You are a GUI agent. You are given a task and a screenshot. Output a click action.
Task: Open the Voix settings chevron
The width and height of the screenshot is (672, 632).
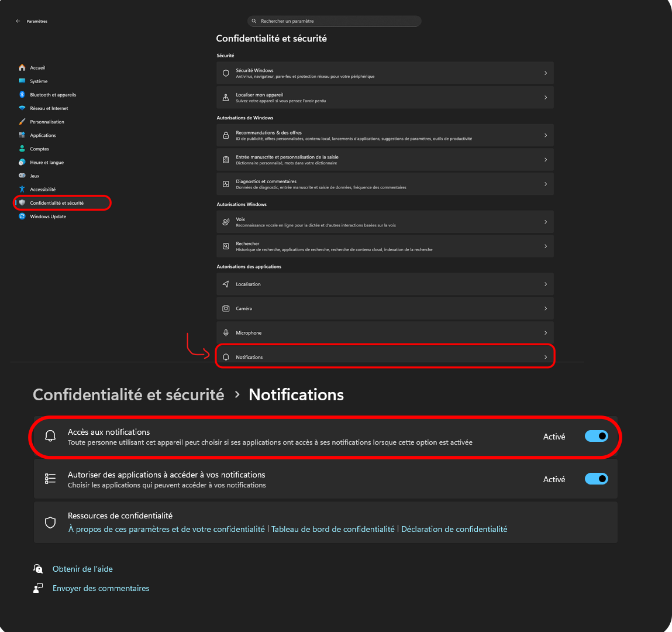point(545,222)
